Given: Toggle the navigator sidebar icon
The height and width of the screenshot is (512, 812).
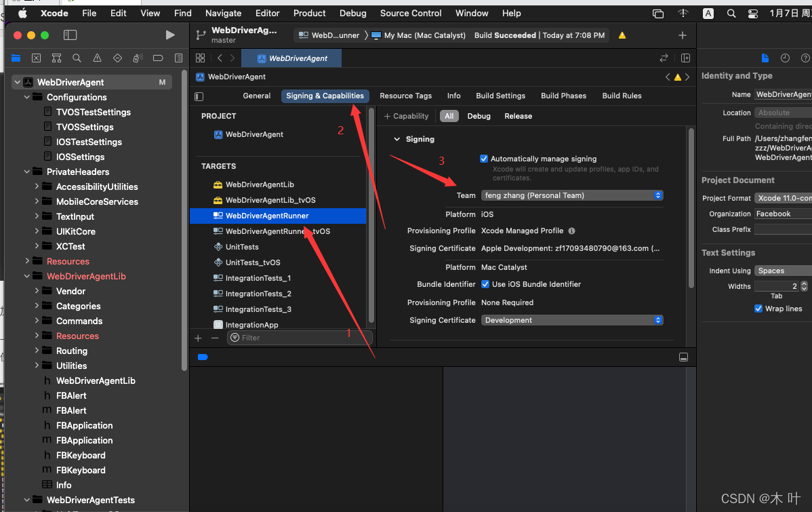Looking at the screenshot, I should tap(70, 35).
